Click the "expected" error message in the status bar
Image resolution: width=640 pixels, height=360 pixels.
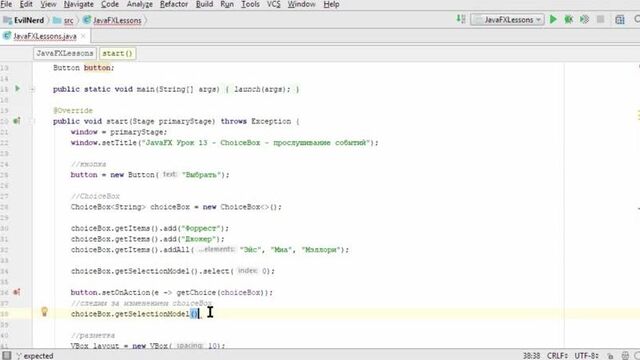[36, 356]
